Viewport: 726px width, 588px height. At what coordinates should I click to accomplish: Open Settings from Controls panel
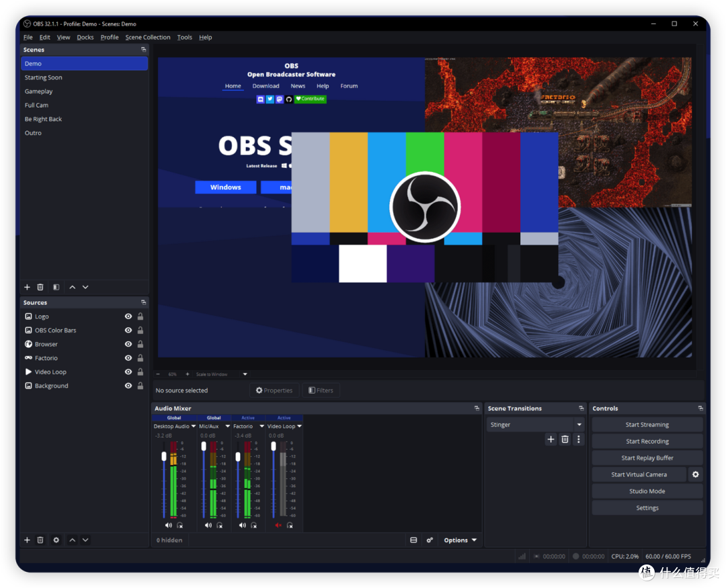tap(647, 508)
